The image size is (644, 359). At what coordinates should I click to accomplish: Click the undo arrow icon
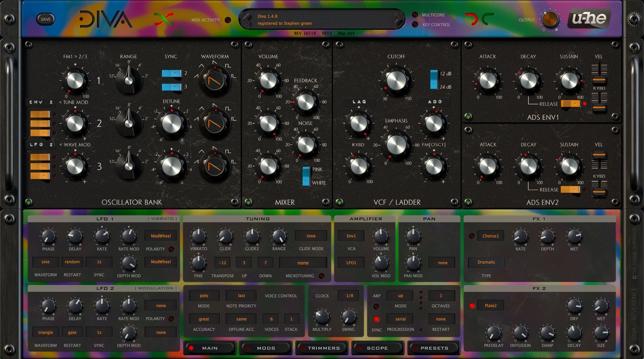tap(471, 19)
